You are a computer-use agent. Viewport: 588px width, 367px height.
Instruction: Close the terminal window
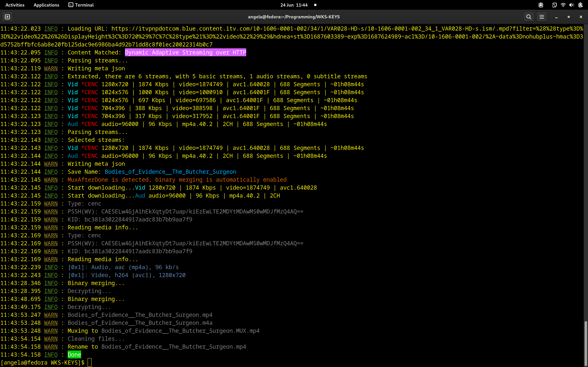[581, 17]
